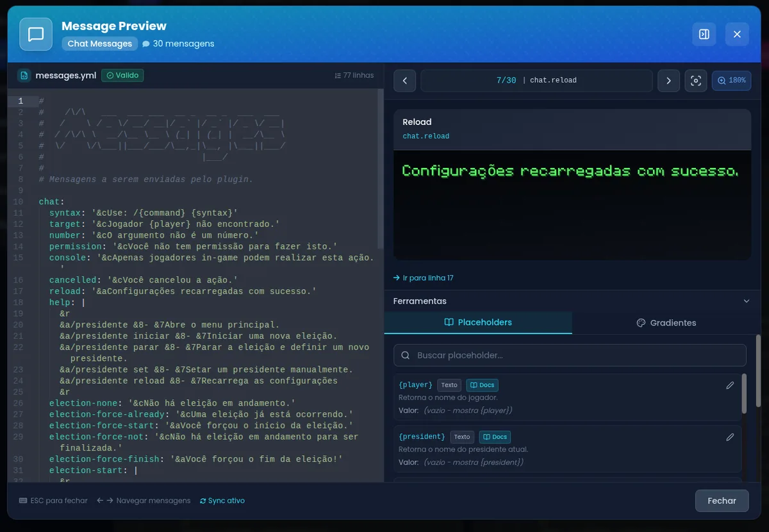
Task: Click the Message Preview chat bubble icon
Action: [36, 34]
